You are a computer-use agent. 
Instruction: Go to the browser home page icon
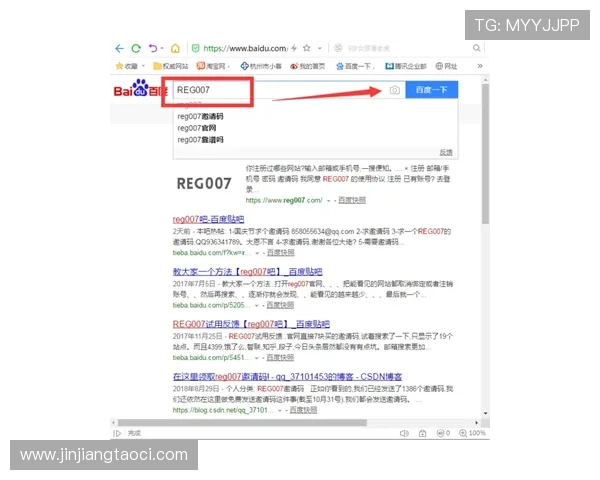pyautogui.click(x=175, y=48)
